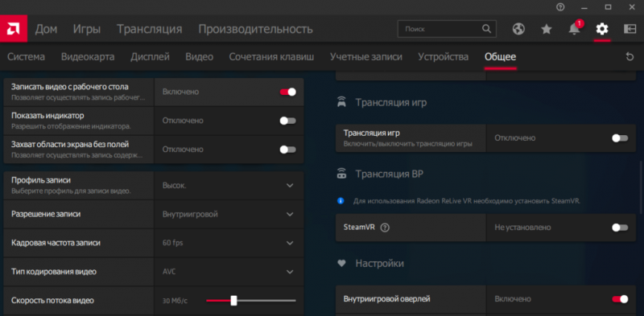Switch to the Видеокарта tab
The height and width of the screenshot is (316, 644).
coord(88,56)
